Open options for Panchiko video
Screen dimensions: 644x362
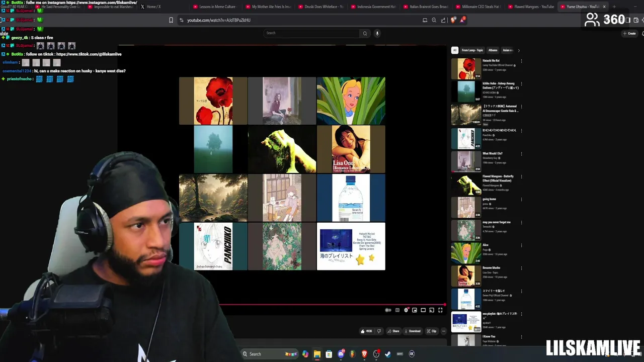pos(521,131)
